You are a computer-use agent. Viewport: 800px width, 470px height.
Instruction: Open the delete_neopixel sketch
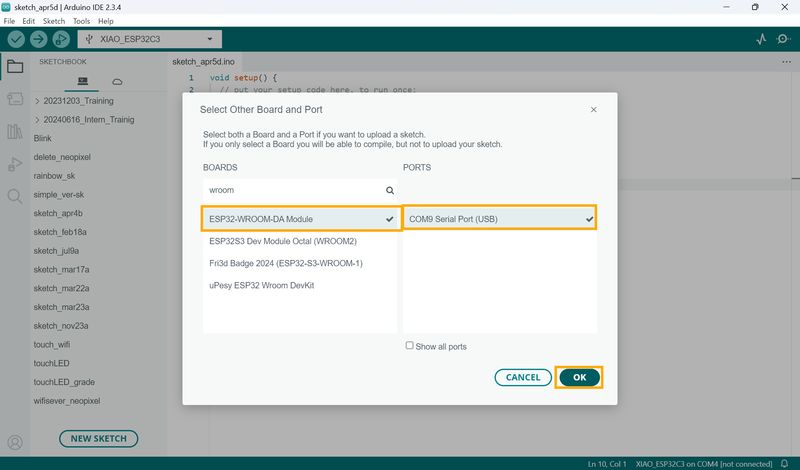[x=62, y=157]
